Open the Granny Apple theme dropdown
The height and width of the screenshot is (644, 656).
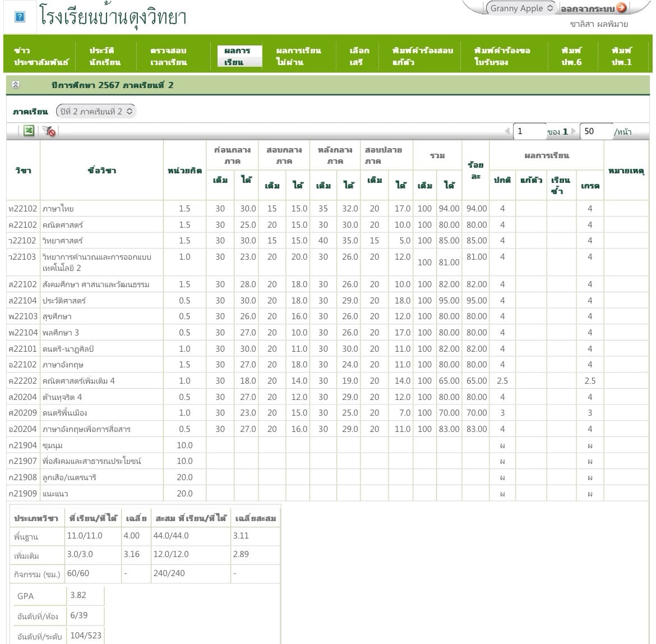coord(521,8)
